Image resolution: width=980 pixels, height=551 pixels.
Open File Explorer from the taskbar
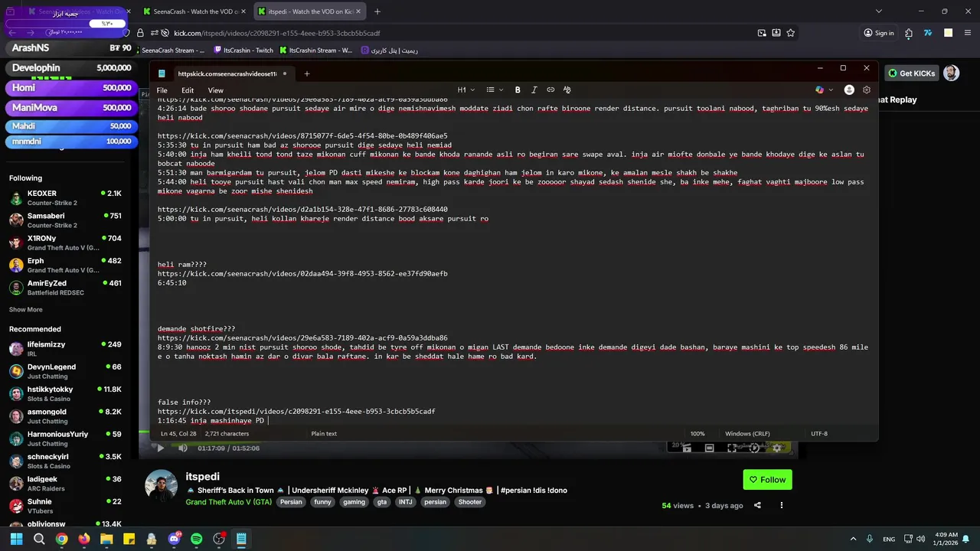tap(106, 539)
